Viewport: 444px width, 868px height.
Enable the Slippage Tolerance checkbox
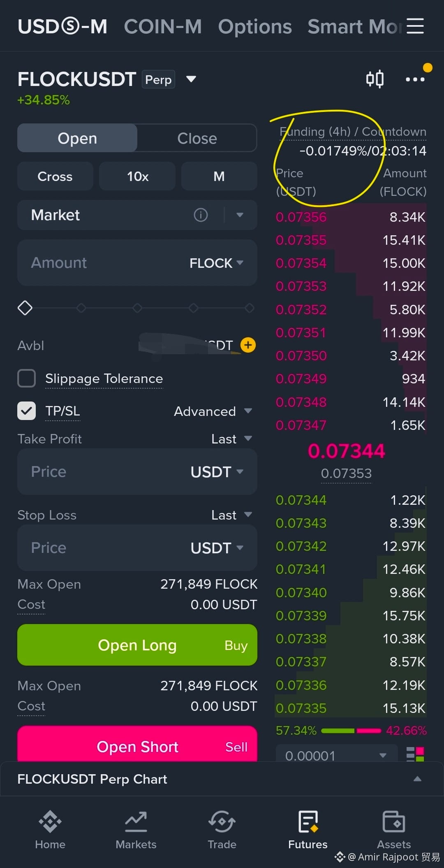pyautogui.click(x=27, y=378)
